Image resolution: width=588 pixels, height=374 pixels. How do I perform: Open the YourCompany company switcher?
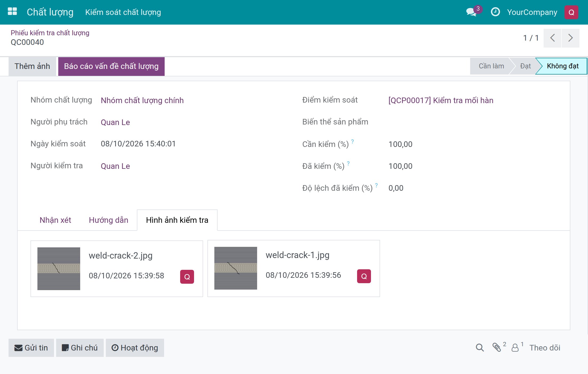pyautogui.click(x=532, y=12)
